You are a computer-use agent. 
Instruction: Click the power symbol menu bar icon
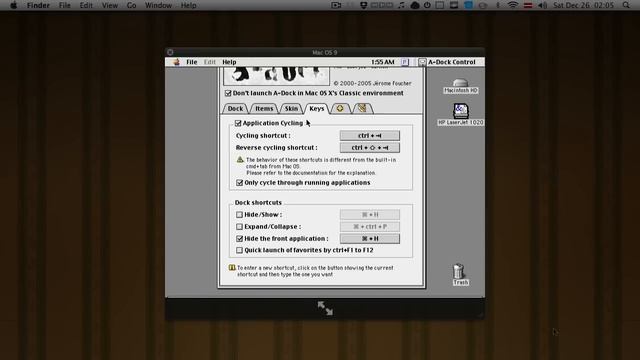coord(427,5)
